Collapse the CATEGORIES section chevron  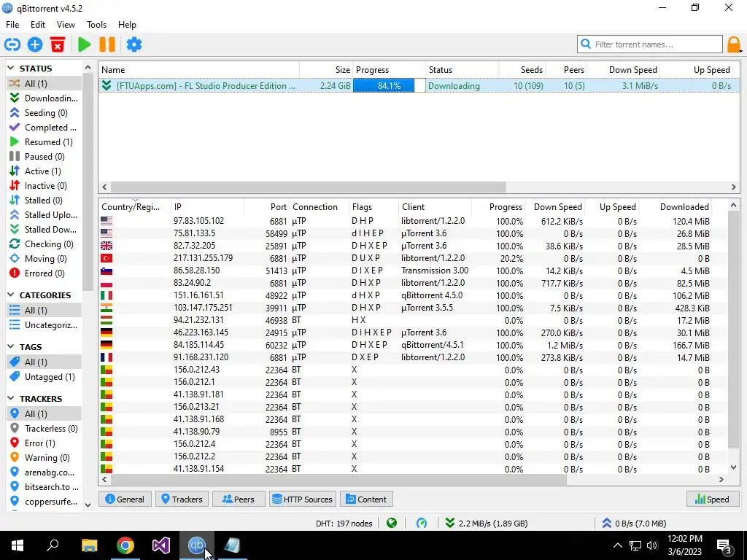click(11, 295)
